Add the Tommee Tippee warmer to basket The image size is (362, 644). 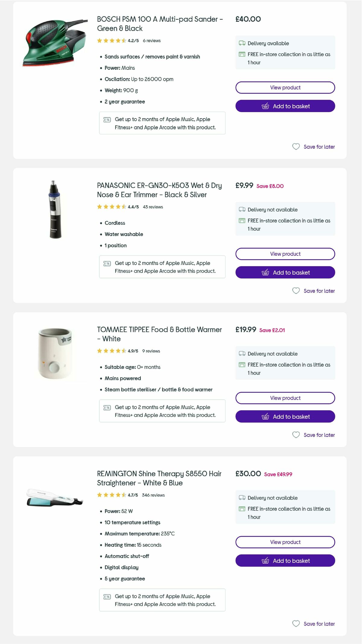(285, 416)
